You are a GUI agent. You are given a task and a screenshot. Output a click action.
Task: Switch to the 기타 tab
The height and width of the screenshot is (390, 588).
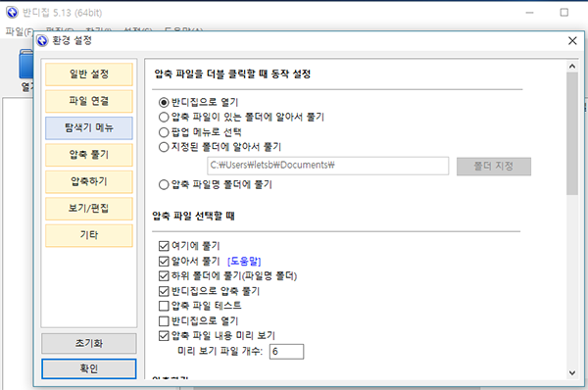coord(89,235)
